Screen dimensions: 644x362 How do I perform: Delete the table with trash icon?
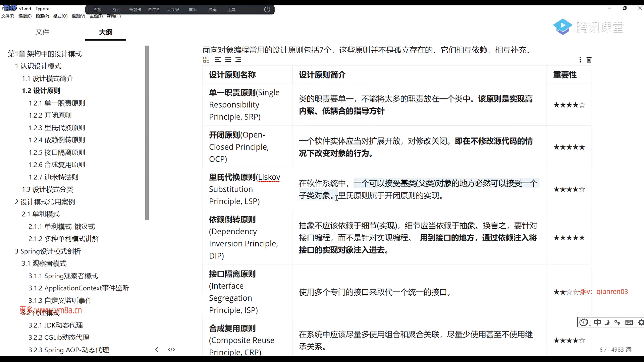[x=589, y=60]
